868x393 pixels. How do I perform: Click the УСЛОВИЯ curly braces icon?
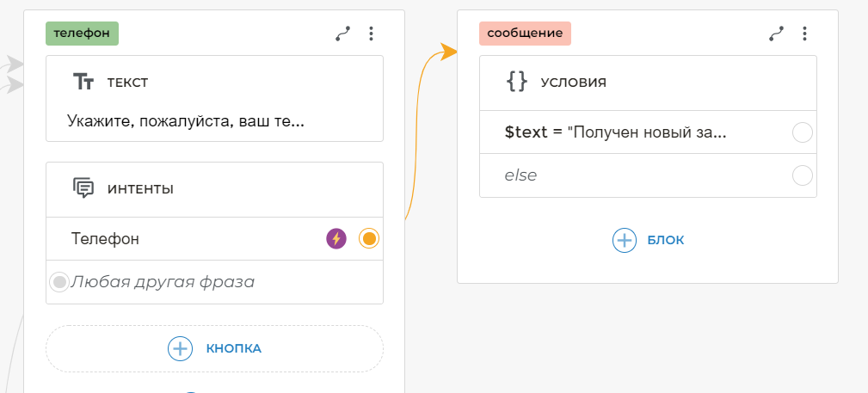pos(517,82)
